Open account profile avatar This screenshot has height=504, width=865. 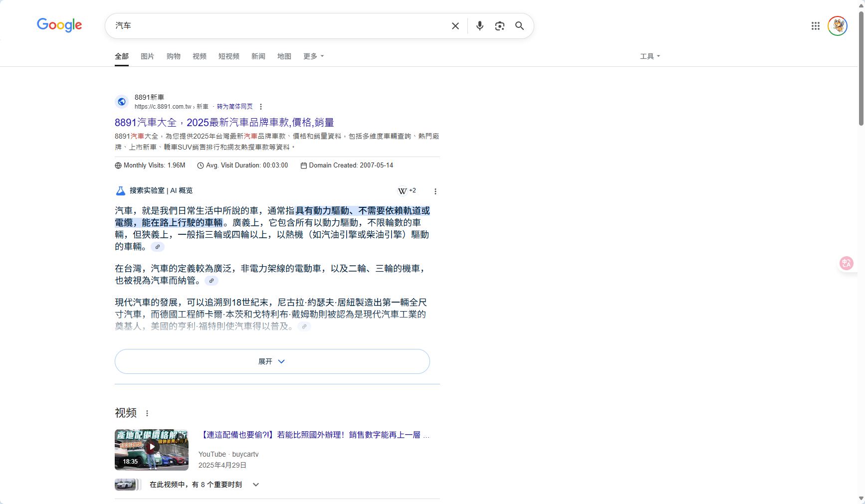[x=838, y=25]
